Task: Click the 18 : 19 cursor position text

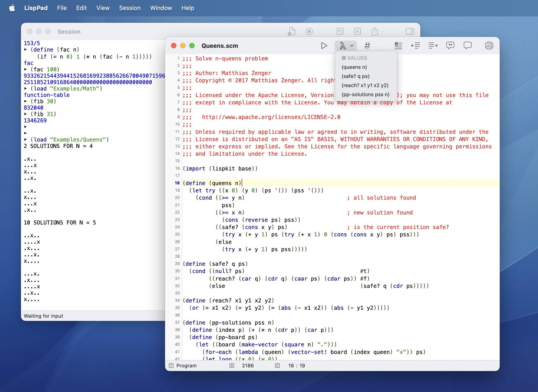Action: [296, 366]
